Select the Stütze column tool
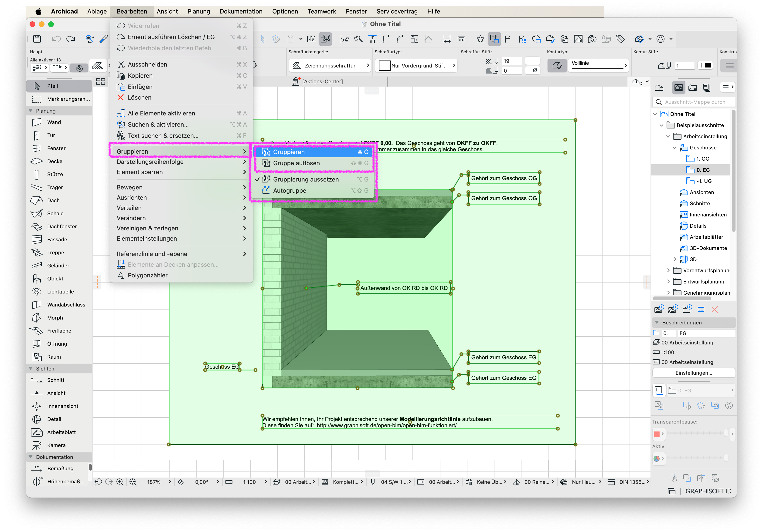This screenshot has width=763, height=532. click(59, 174)
